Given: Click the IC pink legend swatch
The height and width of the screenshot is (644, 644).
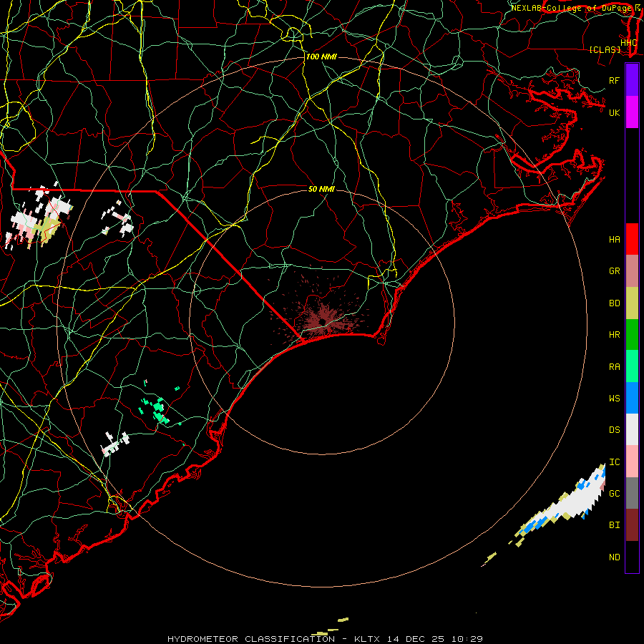Looking at the screenshot, I should [632, 462].
